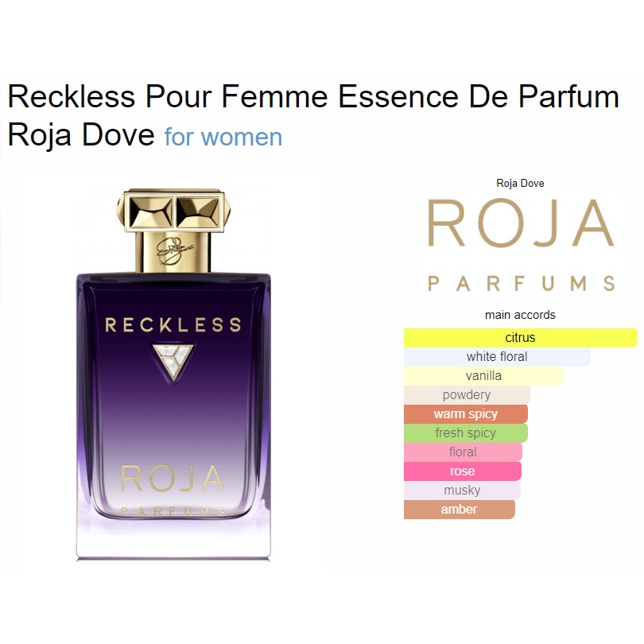The height and width of the screenshot is (644, 644).
Task: Select the fresh spicy accord bar
Action: 466,433
